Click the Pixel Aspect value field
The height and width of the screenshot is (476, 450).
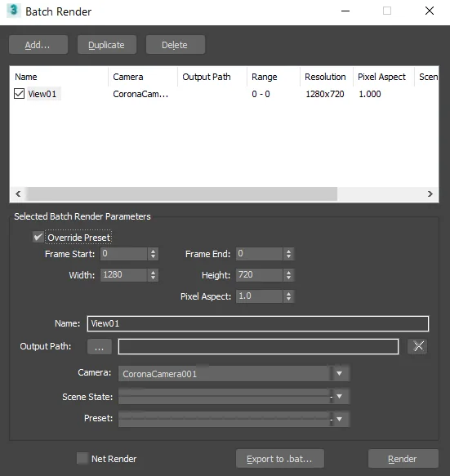260,296
